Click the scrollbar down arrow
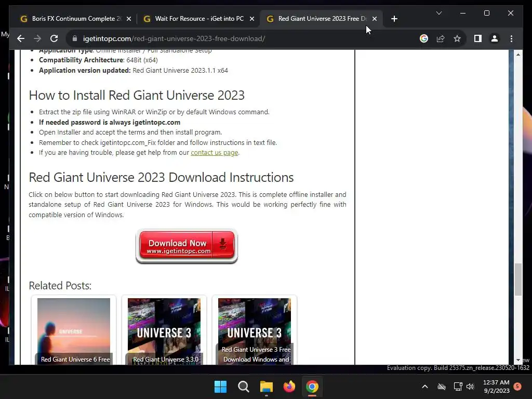Screen dimensions: 532x399 click(518, 360)
